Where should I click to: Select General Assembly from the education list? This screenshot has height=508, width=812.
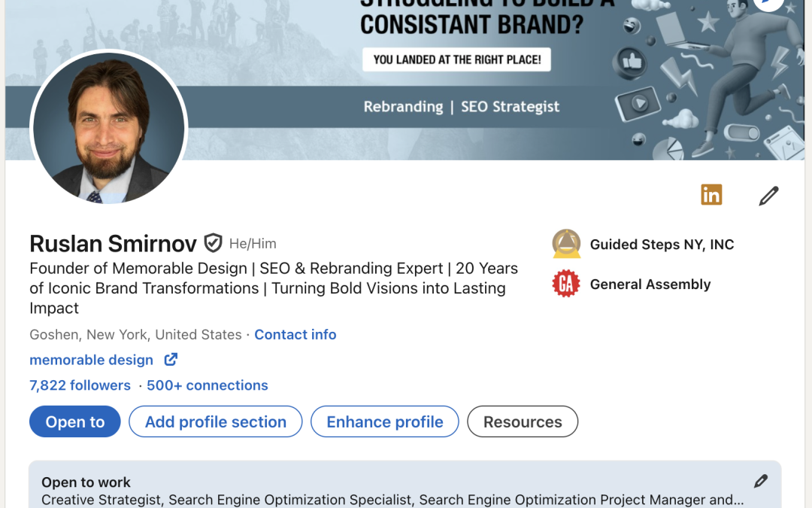pos(651,284)
